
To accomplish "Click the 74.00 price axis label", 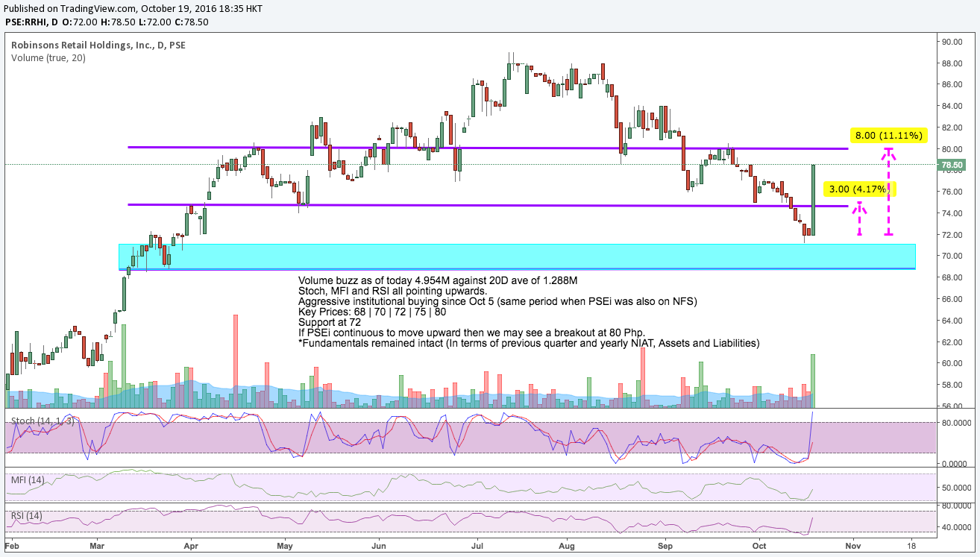I will (951, 213).
